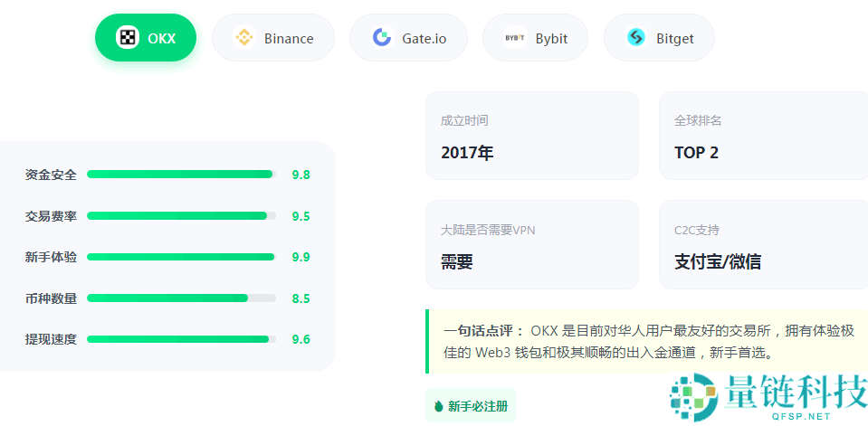Click the Binance logo icon

pyautogui.click(x=244, y=38)
